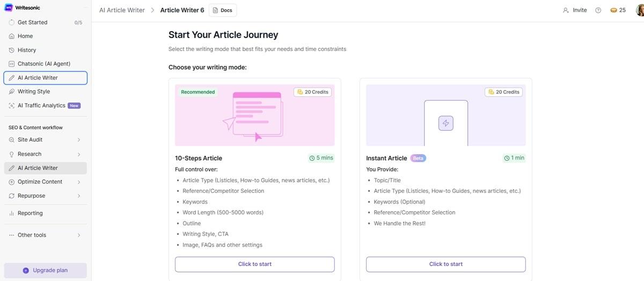Click the 'Topic/Title' bullet
This screenshot has width=644, height=281.
(387, 181)
